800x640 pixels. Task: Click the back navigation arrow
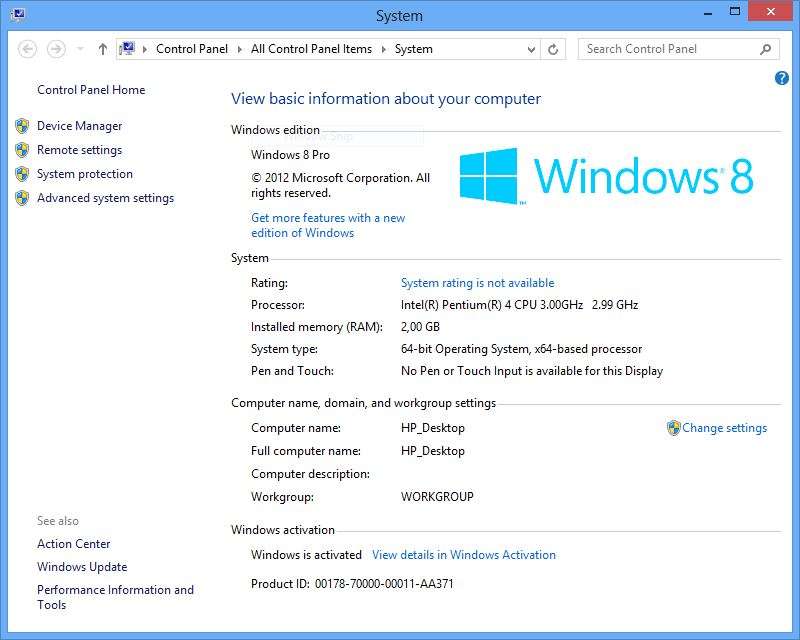(x=30, y=48)
